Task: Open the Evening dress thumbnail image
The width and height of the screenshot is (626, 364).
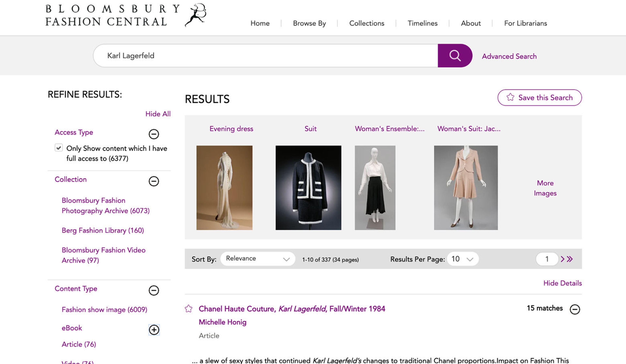Action: pyautogui.click(x=224, y=188)
